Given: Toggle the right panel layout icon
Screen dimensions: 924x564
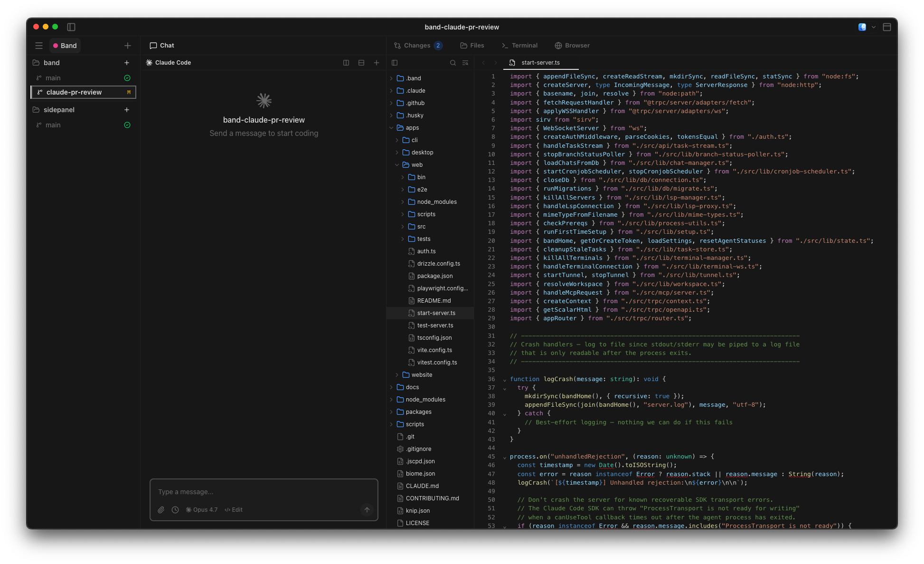Looking at the screenshot, I should [886, 27].
